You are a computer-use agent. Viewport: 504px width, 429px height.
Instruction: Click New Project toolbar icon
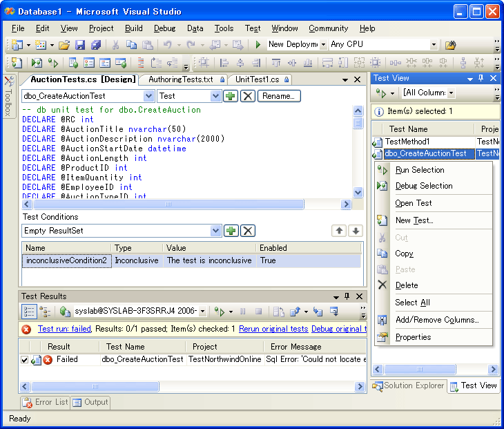point(17,45)
